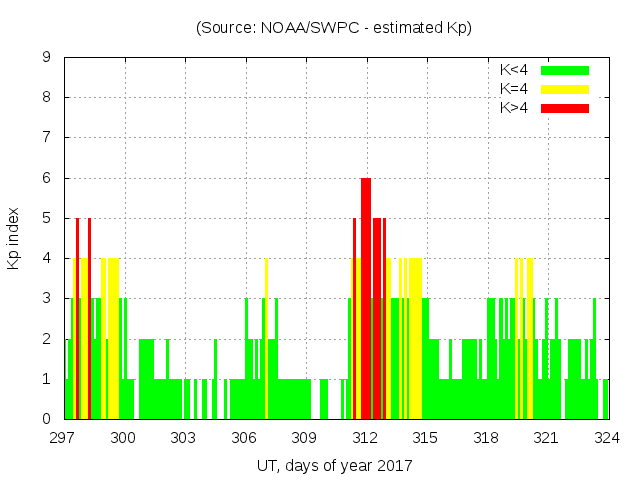
Task: Click the x-axis tick label 300
Action: (x=124, y=437)
